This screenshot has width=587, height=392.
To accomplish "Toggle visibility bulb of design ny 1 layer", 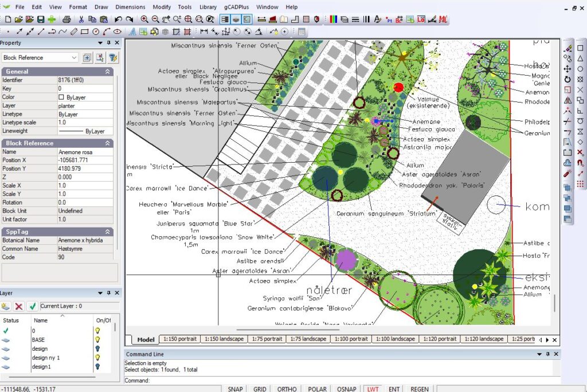I will (97, 358).
